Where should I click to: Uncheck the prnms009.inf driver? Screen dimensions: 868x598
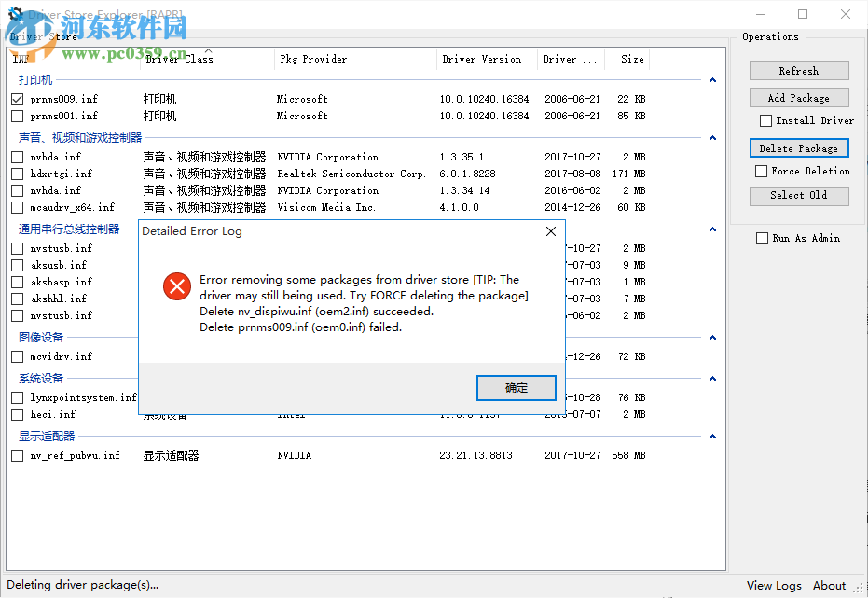(17, 98)
